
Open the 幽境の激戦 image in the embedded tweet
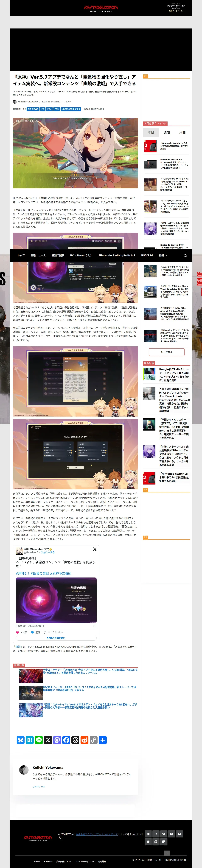(56, 600)
